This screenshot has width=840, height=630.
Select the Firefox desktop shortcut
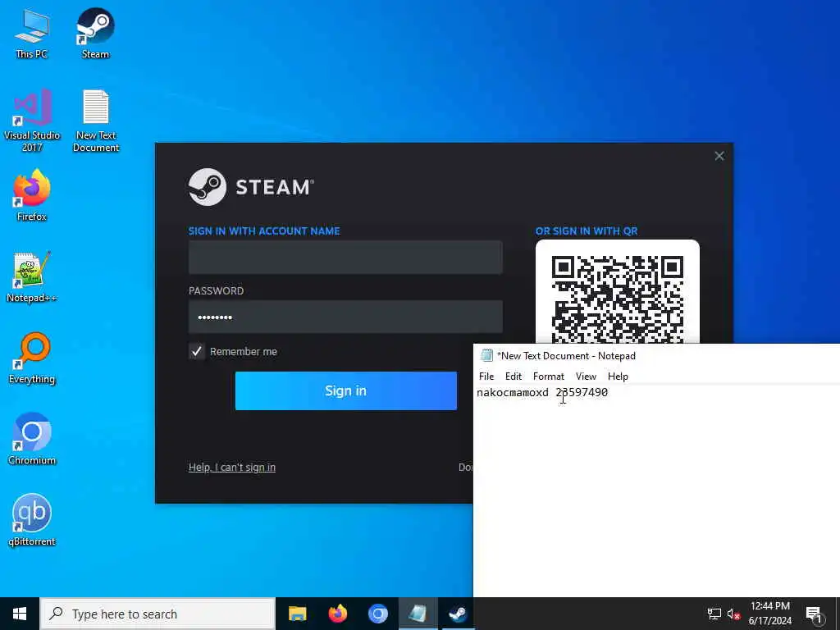coord(32,195)
